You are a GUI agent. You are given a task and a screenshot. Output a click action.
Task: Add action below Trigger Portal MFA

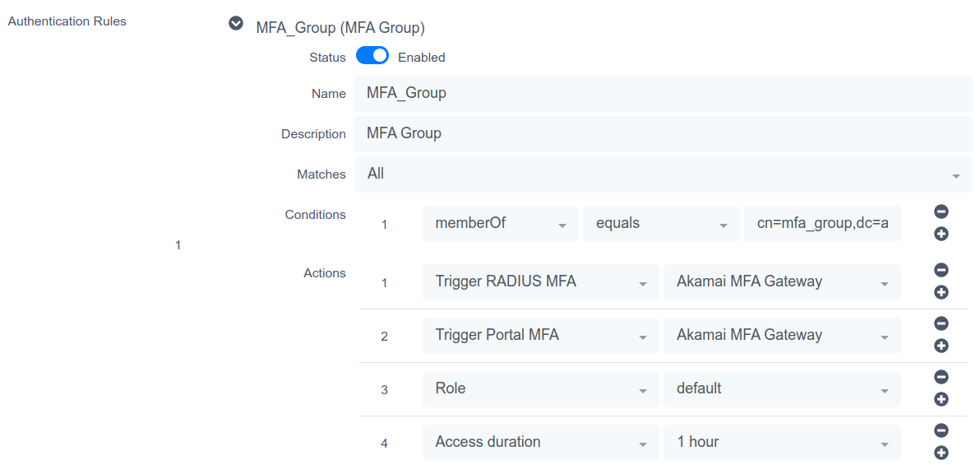pos(941,346)
